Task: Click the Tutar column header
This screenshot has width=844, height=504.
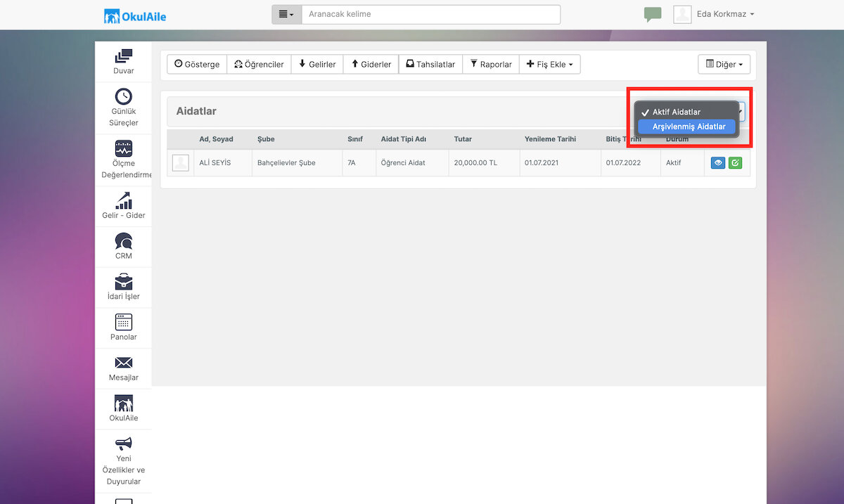Action: point(463,139)
